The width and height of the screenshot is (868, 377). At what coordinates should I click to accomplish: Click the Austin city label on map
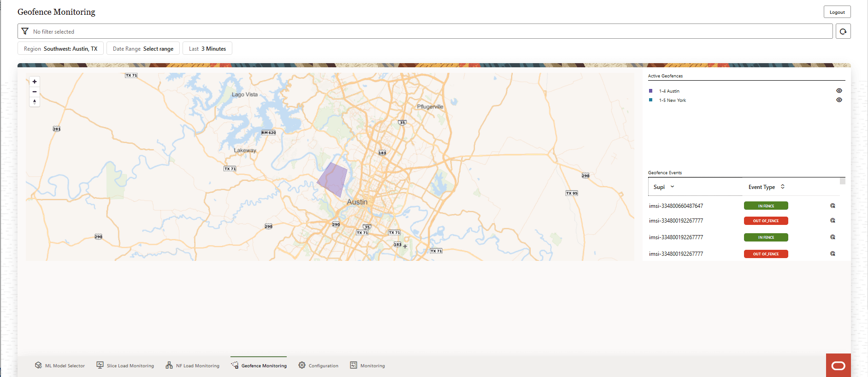pyautogui.click(x=357, y=202)
